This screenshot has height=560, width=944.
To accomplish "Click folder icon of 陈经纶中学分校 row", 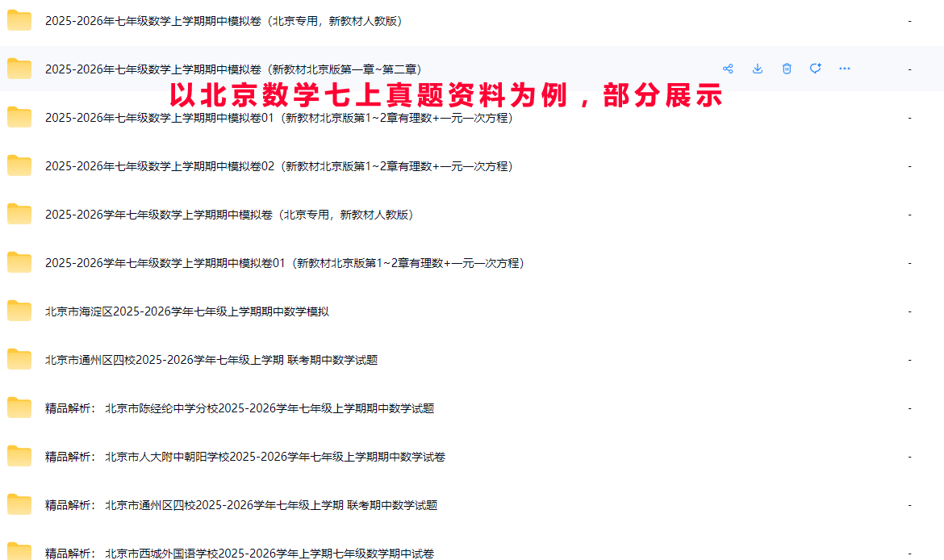I will [x=19, y=408].
